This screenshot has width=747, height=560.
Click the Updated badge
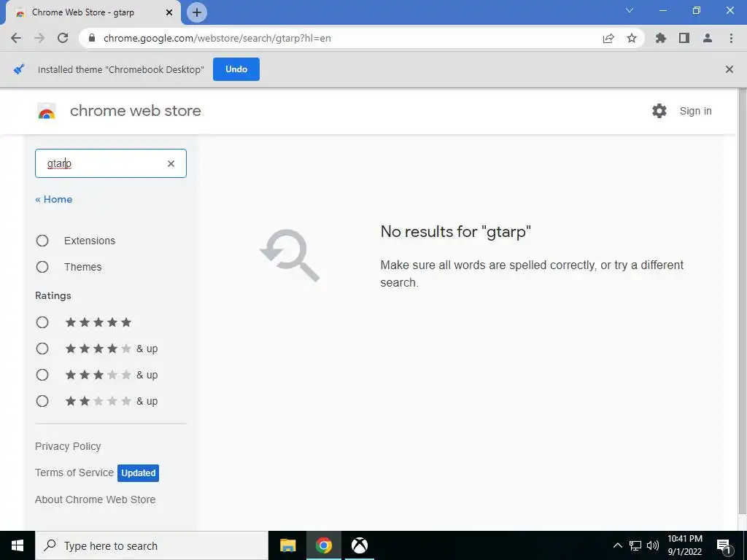click(138, 472)
